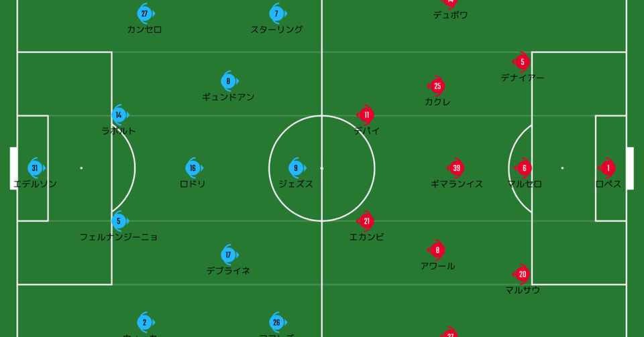Click blue marker 16 ロドリ
Screen dimensions: 644x337
tap(193, 167)
